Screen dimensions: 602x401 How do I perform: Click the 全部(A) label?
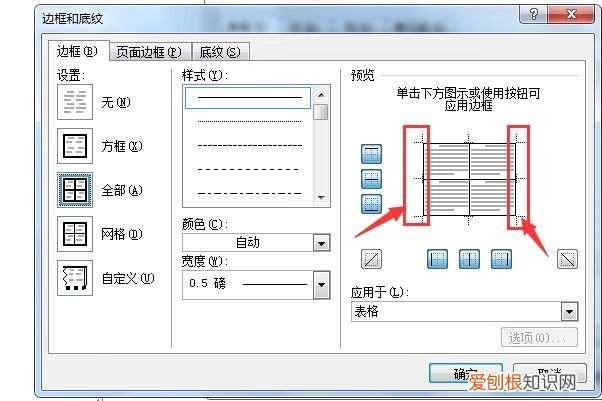(122, 190)
